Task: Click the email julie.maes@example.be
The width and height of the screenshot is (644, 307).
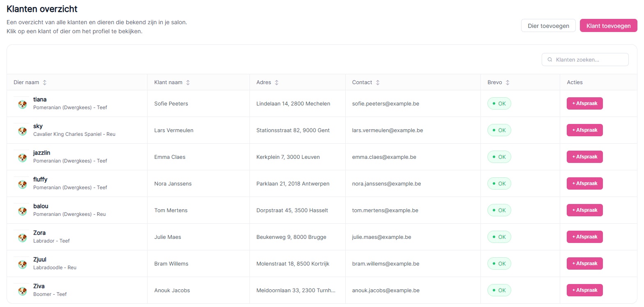Action: click(x=382, y=237)
